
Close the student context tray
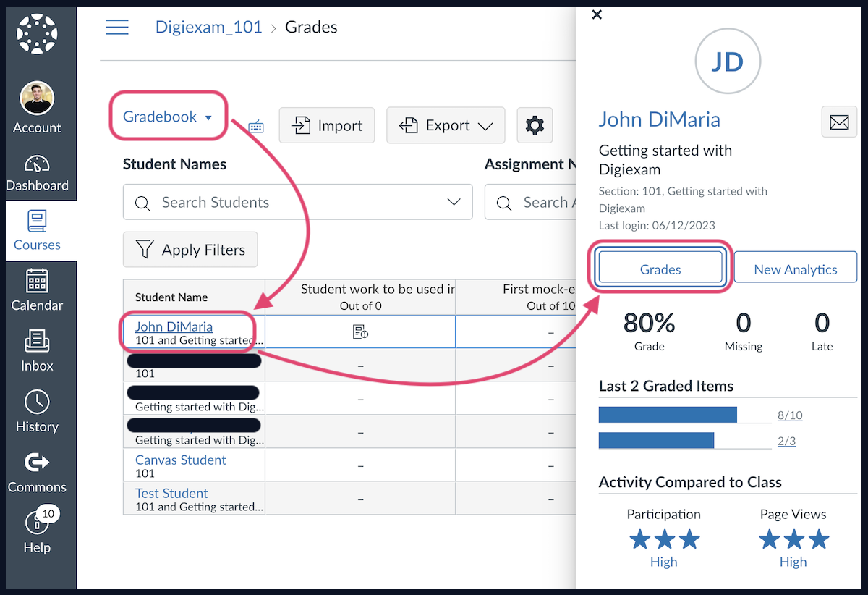pos(597,14)
